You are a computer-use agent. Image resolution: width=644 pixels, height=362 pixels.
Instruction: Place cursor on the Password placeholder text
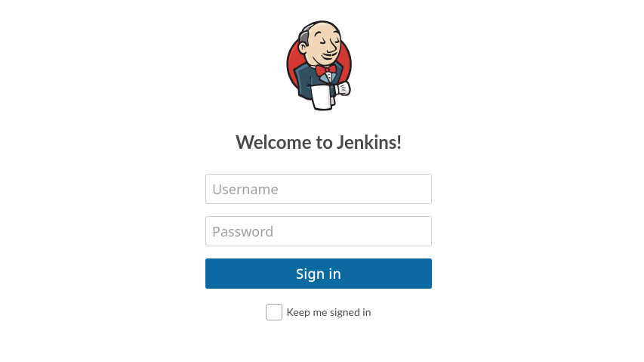(243, 231)
